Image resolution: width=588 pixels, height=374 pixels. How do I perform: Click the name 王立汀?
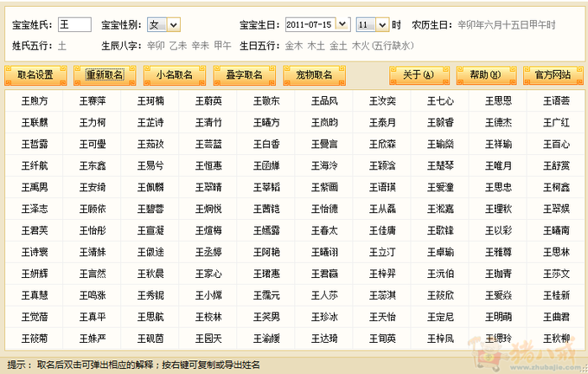click(x=382, y=252)
